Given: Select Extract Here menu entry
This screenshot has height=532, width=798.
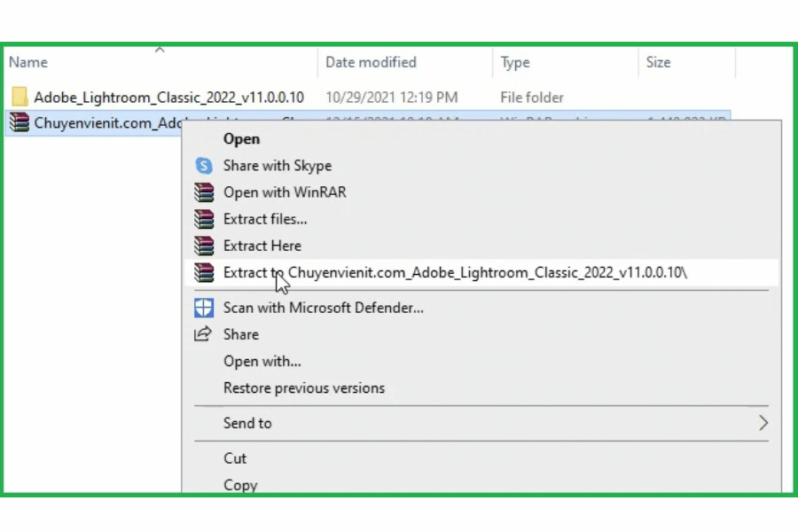Looking at the screenshot, I should [262, 246].
